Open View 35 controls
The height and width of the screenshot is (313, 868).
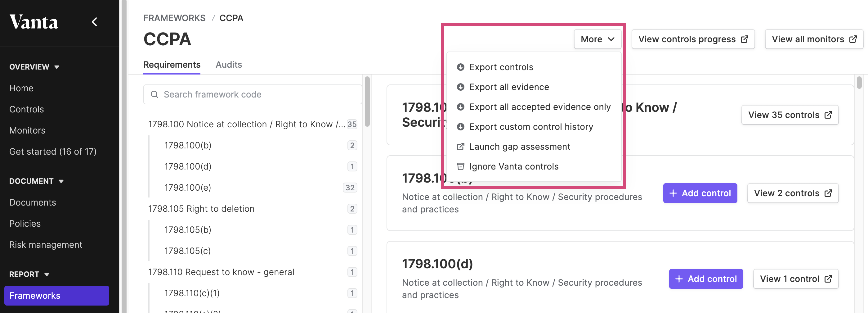point(790,115)
